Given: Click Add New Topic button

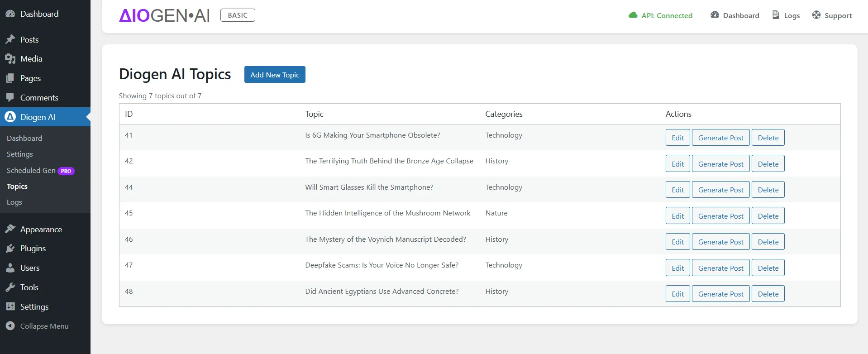Looking at the screenshot, I should pyautogui.click(x=275, y=75).
